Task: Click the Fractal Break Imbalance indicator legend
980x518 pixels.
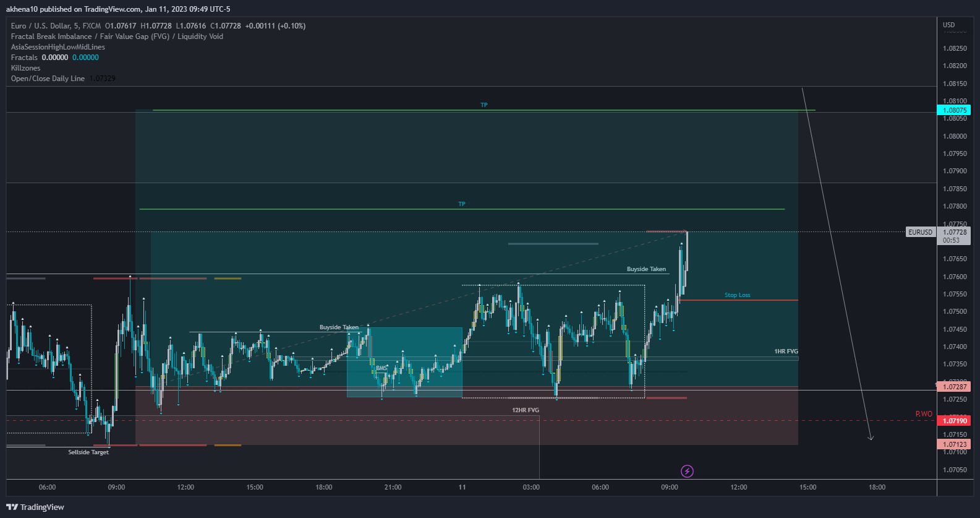Action: [117, 37]
